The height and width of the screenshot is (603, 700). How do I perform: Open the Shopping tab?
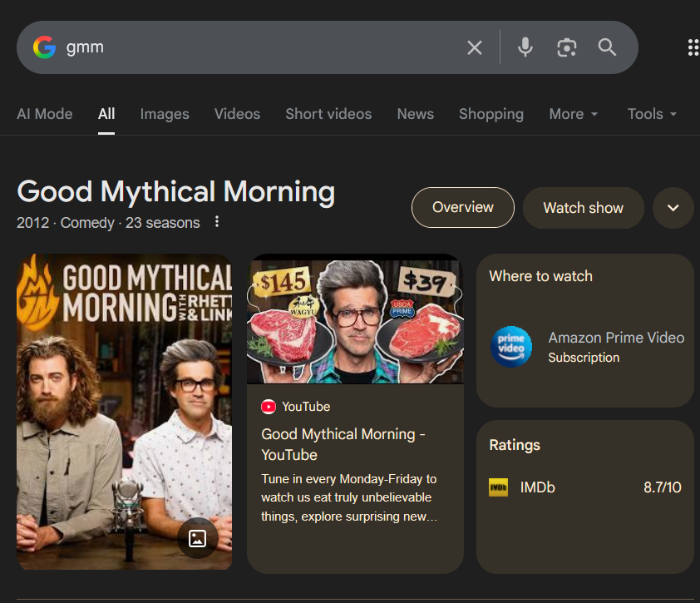491,114
